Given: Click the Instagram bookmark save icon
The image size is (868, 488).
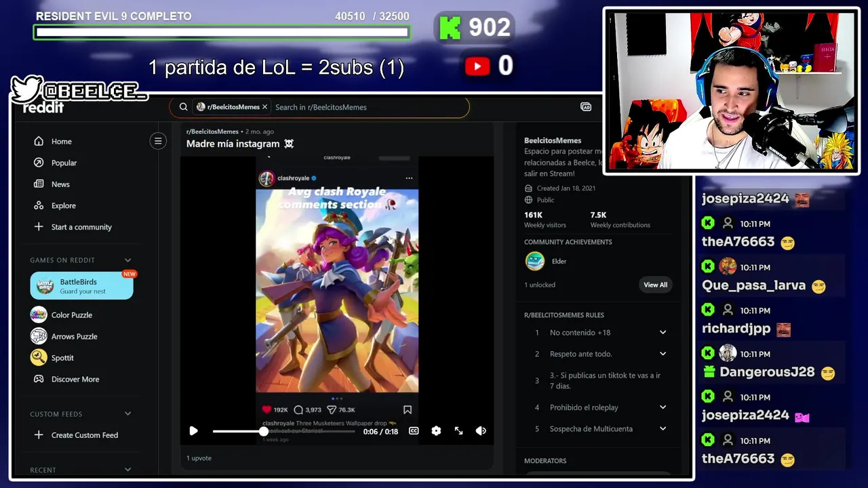Looking at the screenshot, I should click(x=408, y=409).
